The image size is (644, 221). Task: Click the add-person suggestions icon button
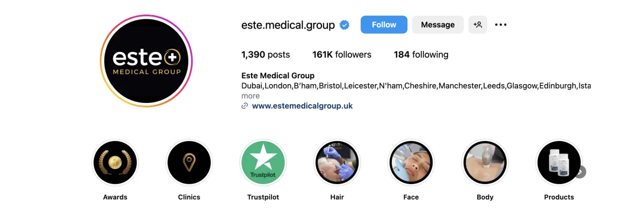[478, 25]
